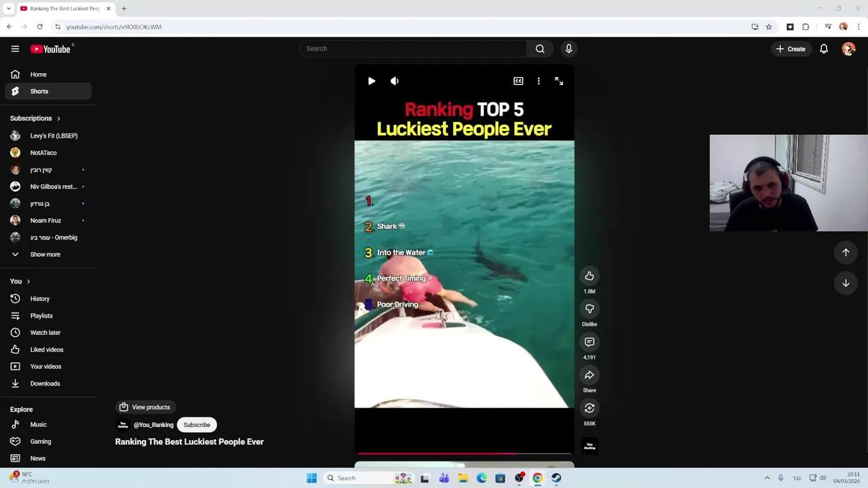Select Home in the sidebar
Image resolution: width=868 pixels, height=488 pixels.
pyautogui.click(x=47, y=75)
